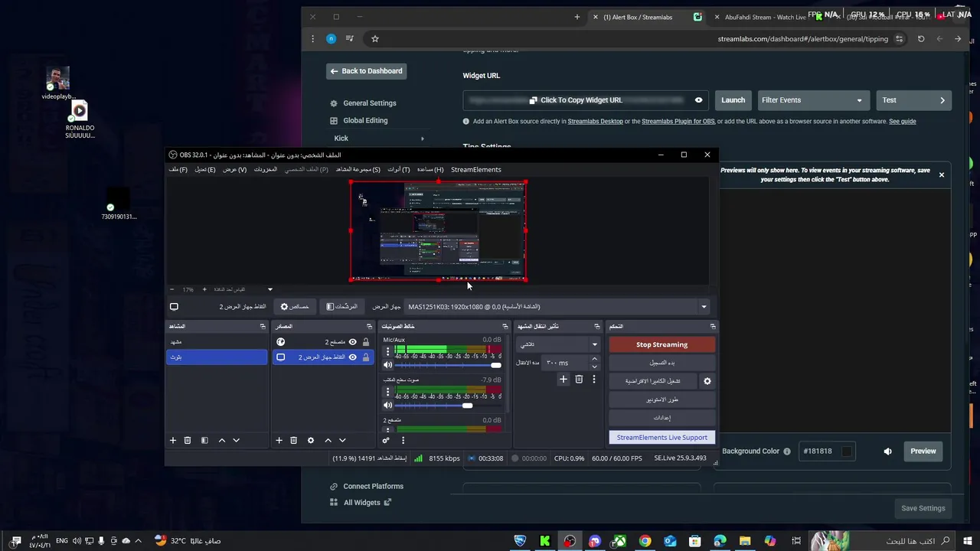The image size is (980, 551).
Task: Open Streamlabs Plugin for OBS link
Action: [x=678, y=122]
